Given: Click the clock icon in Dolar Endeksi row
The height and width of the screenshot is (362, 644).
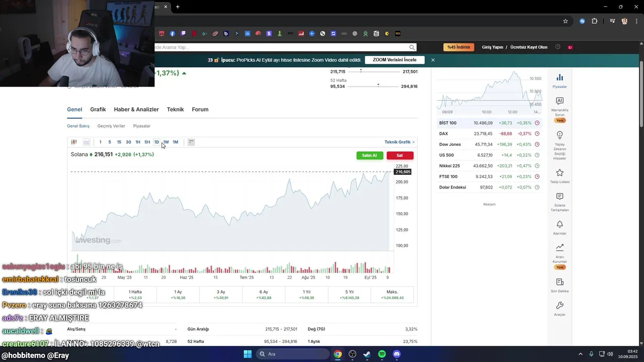Looking at the screenshot, I should (x=537, y=187).
